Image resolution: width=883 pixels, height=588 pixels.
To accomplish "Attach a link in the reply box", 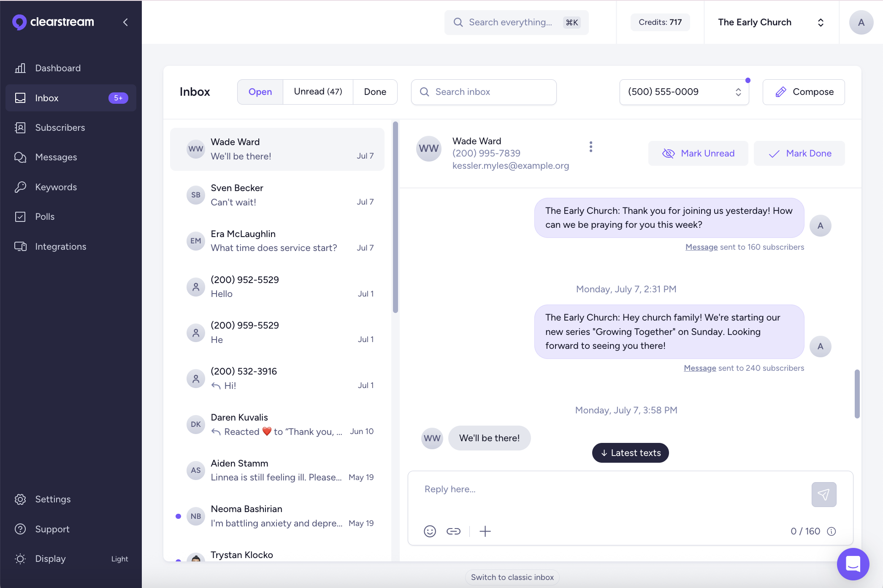I will click(x=453, y=531).
